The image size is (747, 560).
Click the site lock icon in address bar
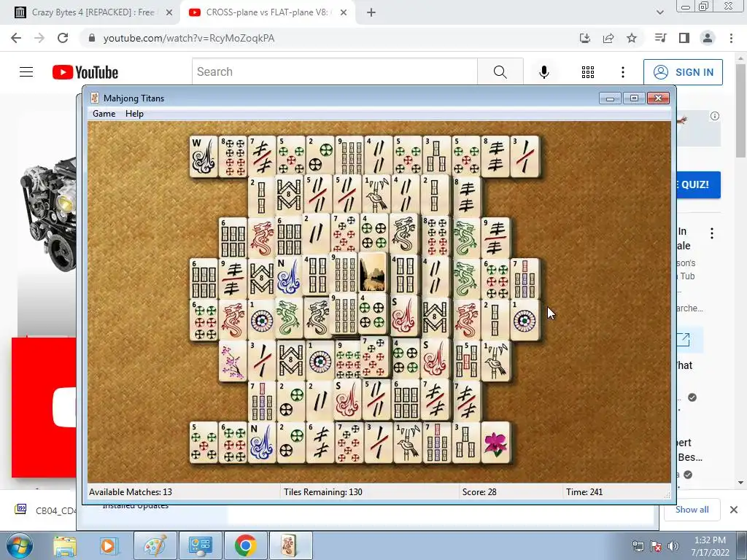click(x=92, y=38)
